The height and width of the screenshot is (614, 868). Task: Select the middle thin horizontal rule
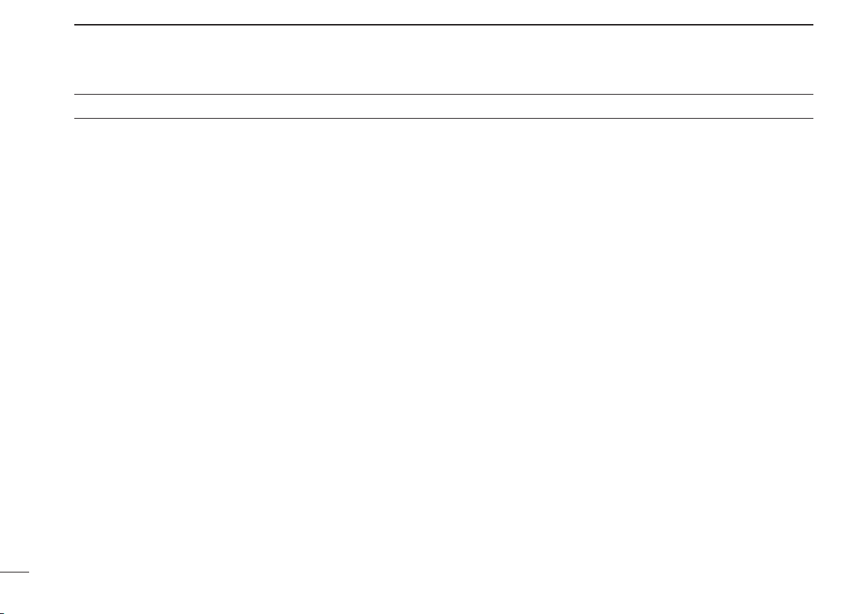coord(443,94)
